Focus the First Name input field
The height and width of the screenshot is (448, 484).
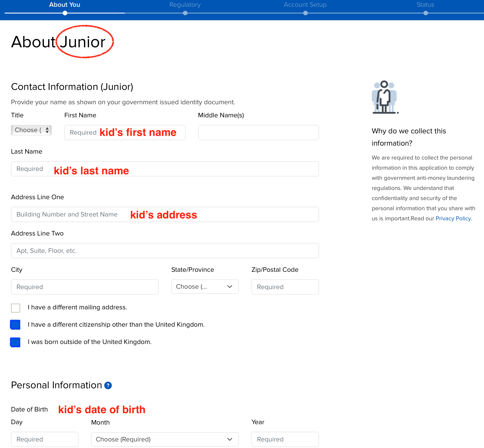(125, 133)
